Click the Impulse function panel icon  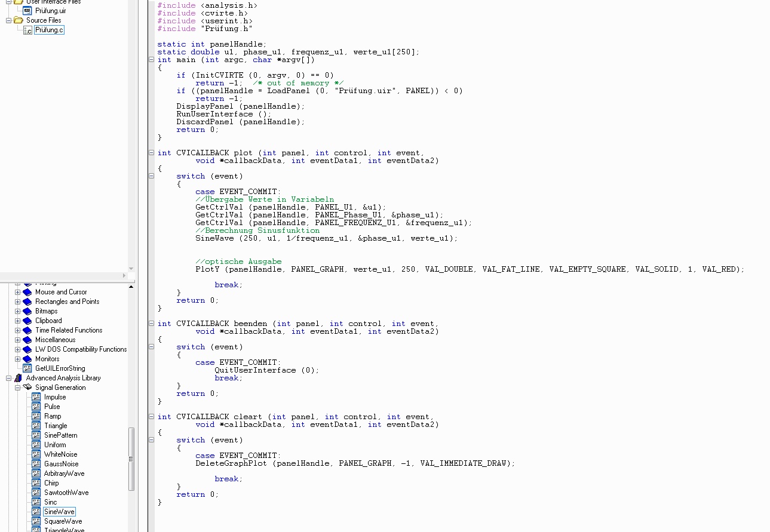tap(36, 397)
